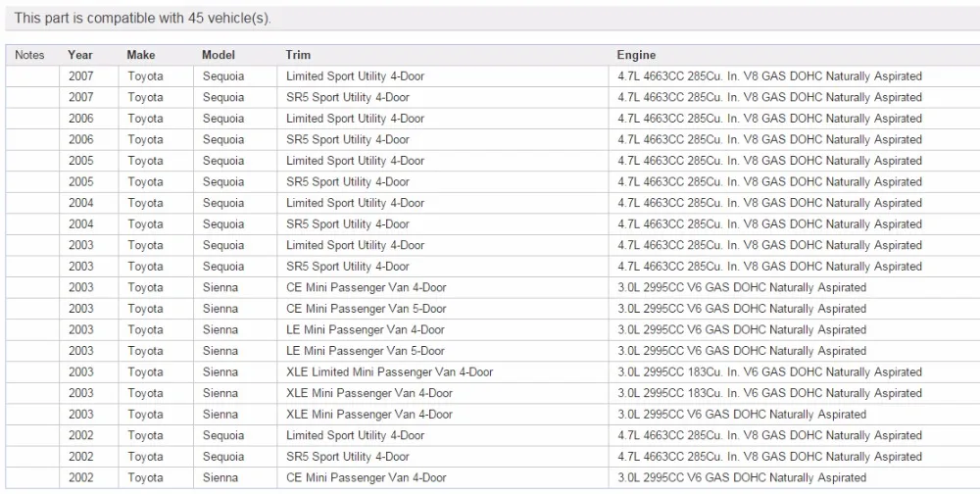Select 2002 Sequoia 'Limited Sport Utility 4-Door' trim
Screen dimensions: 980x494
355,435
